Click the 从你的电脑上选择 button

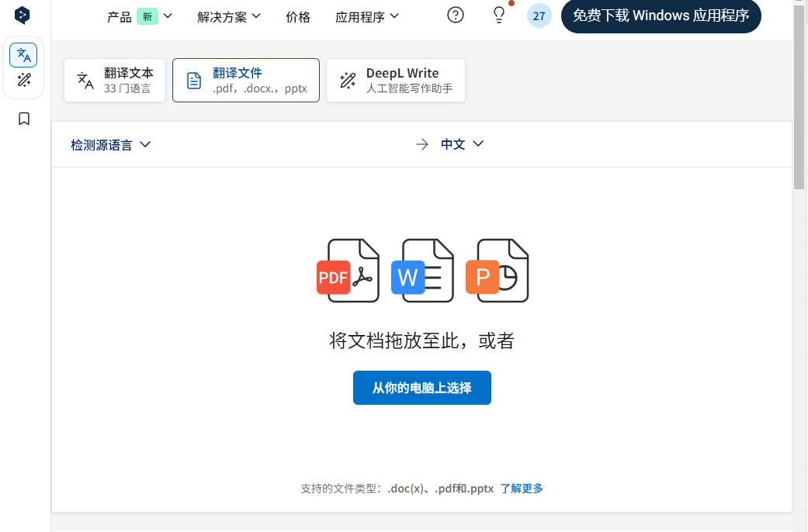pos(422,388)
